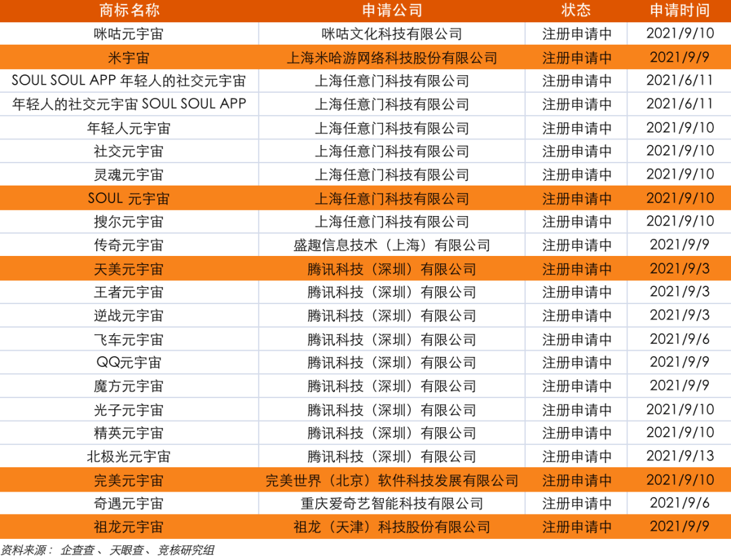The width and height of the screenshot is (731, 560).
Task: Select the 精英元宇宙 trademark cell
Action: click(129, 433)
